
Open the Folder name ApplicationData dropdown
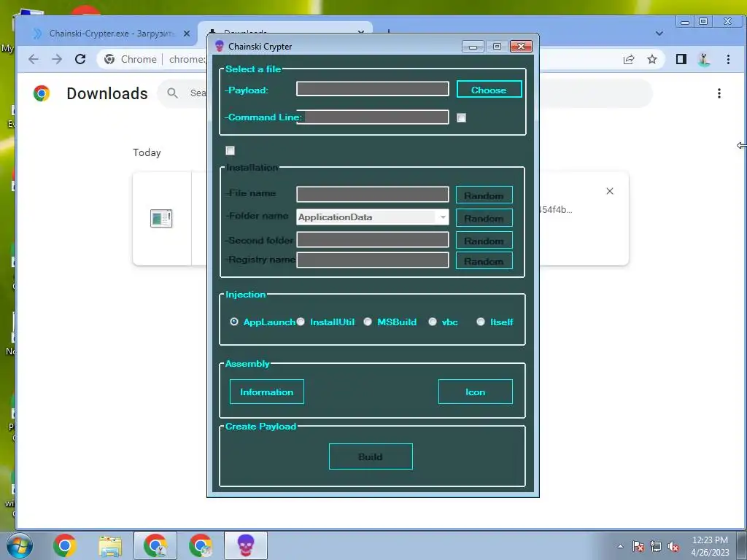[x=372, y=217]
